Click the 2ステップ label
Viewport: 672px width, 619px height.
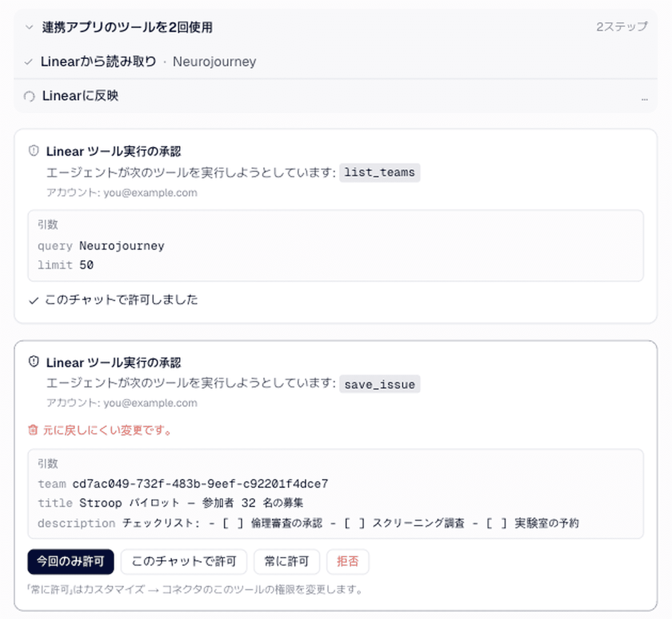click(x=621, y=27)
